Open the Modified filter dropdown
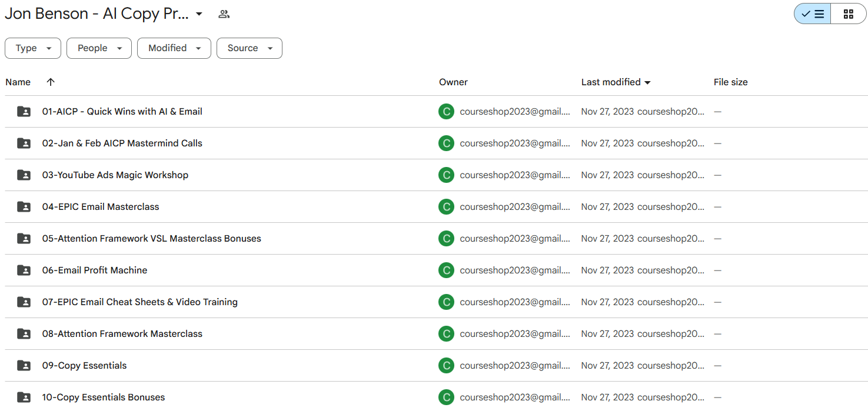 (174, 48)
